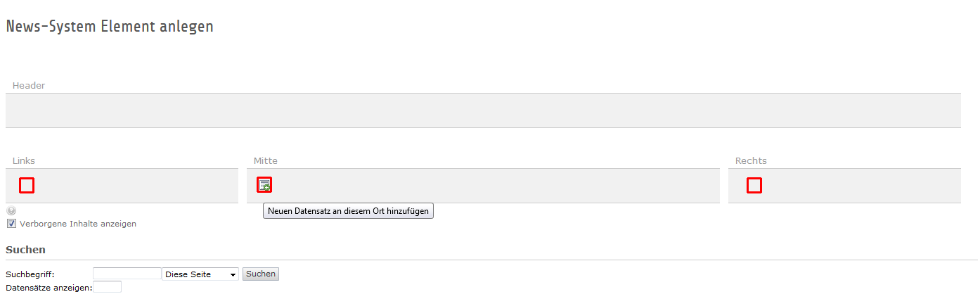This screenshot has height=299, width=980.
Task: Click the Datensätze anzeigen number field
Action: pyautogui.click(x=107, y=287)
